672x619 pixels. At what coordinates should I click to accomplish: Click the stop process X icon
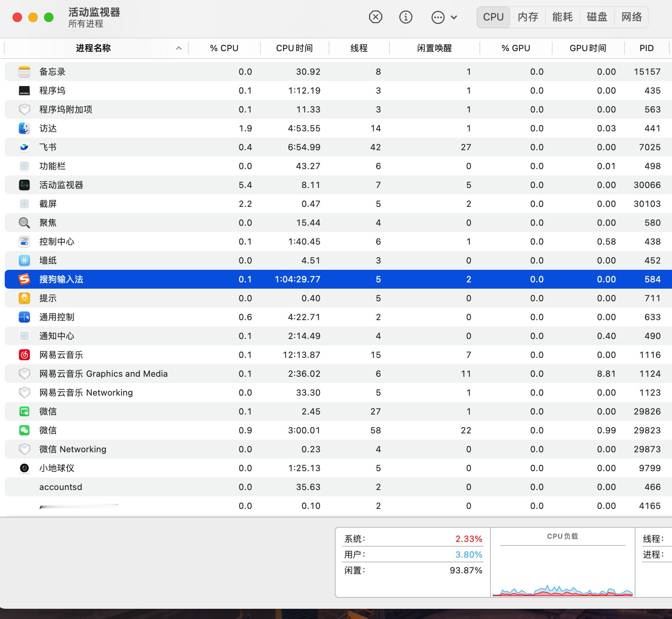pos(375,17)
